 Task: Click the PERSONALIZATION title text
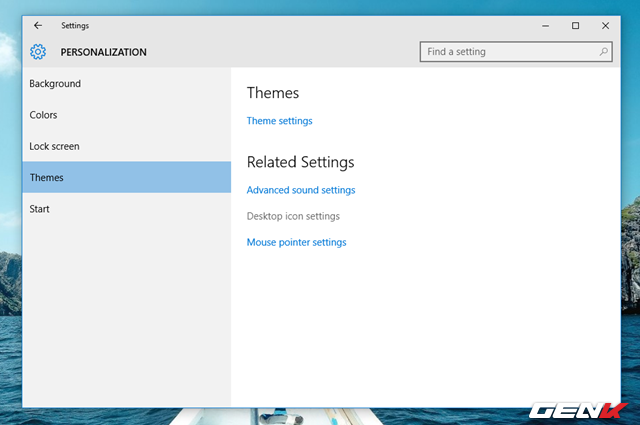click(103, 52)
